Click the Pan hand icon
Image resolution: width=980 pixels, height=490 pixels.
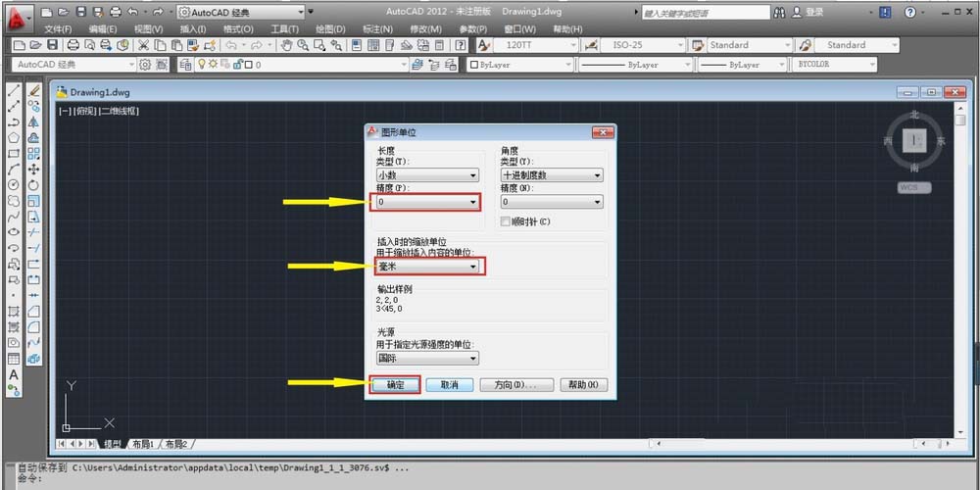(287, 45)
